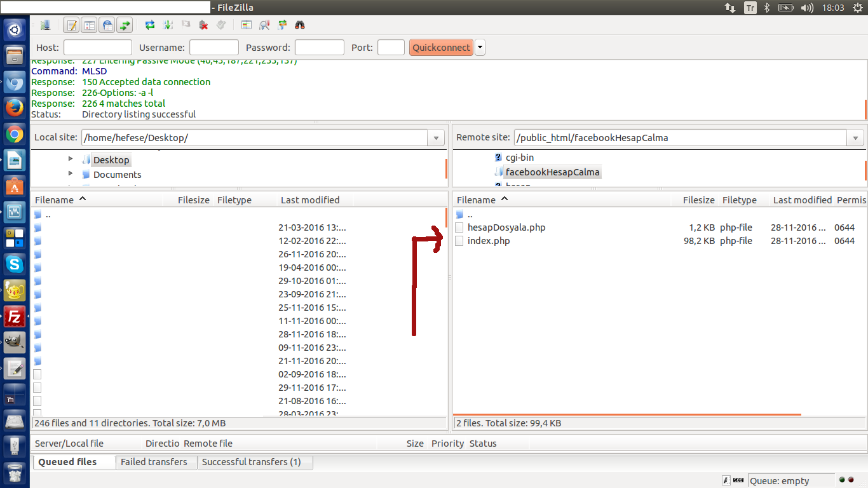Click the colored-lines directory listing toolbar icon
The width and height of the screenshot is (868, 488).
[x=247, y=25]
